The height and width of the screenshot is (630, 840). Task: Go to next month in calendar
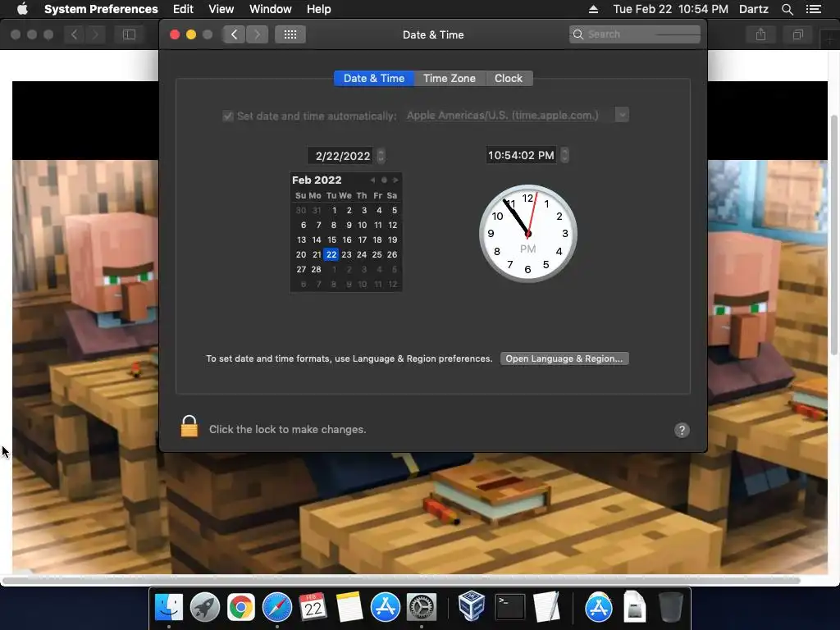tap(395, 180)
